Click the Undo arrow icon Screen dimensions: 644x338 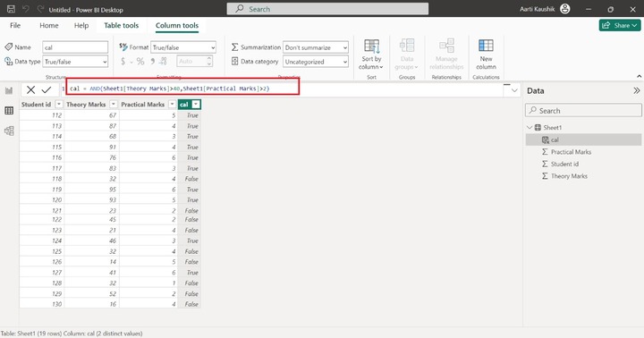coord(26,9)
